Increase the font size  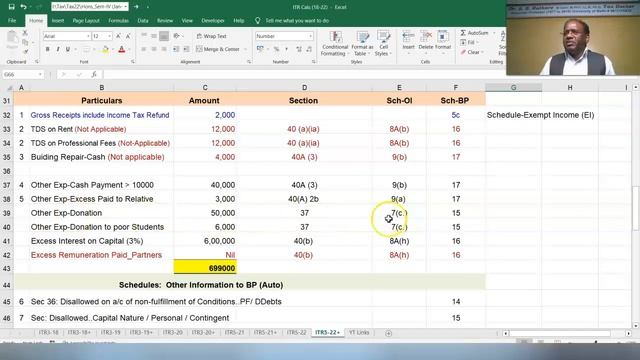pos(118,36)
